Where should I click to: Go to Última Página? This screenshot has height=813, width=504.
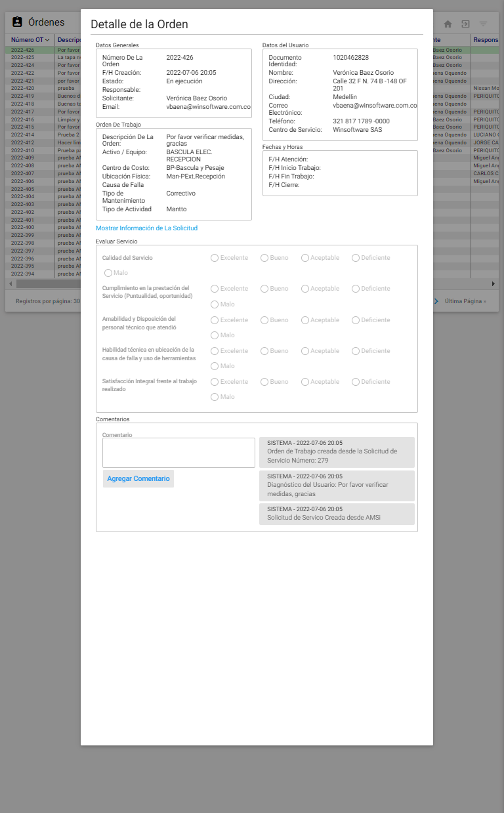coord(465,301)
